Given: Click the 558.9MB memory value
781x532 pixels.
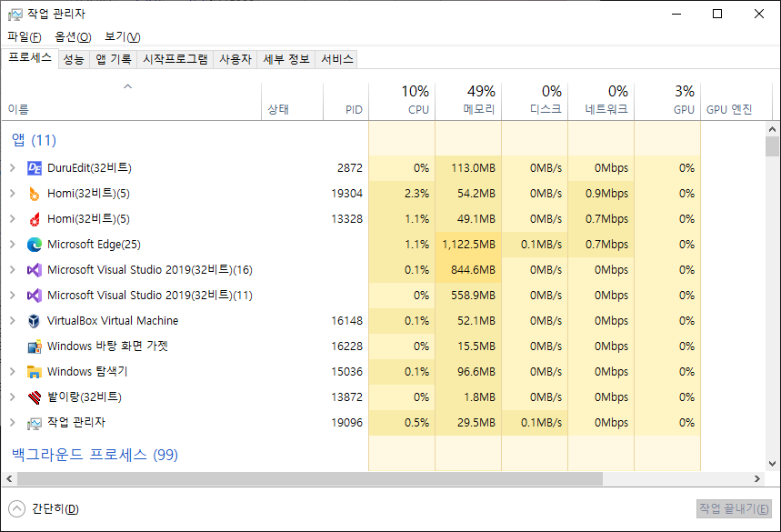Looking at the screenshot, I should 473,296.
